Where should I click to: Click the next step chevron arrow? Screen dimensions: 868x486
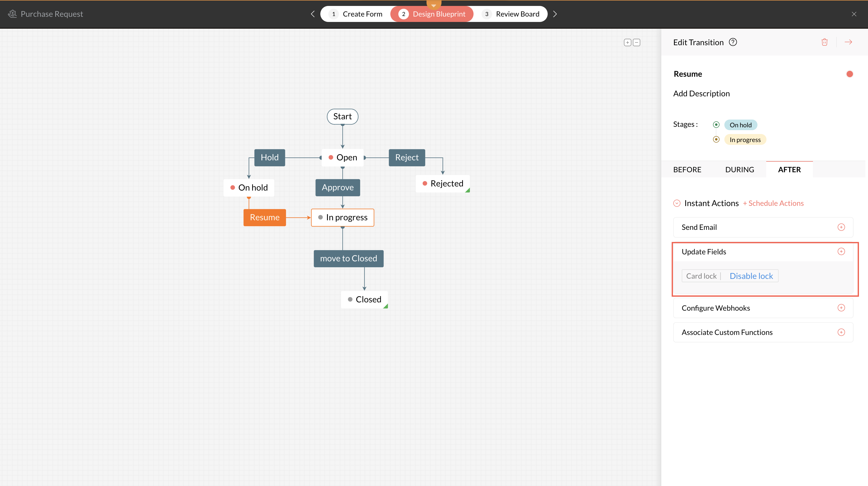555,14
